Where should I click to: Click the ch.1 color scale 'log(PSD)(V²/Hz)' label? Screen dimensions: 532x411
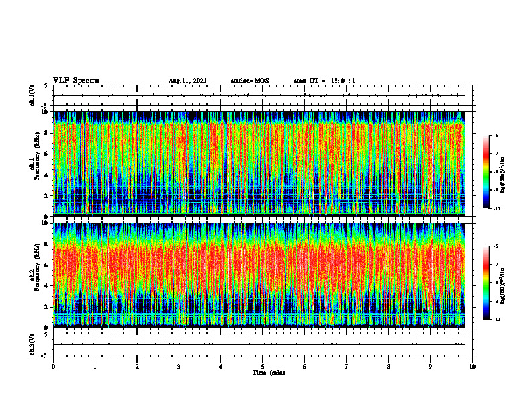tap(503, 175)
